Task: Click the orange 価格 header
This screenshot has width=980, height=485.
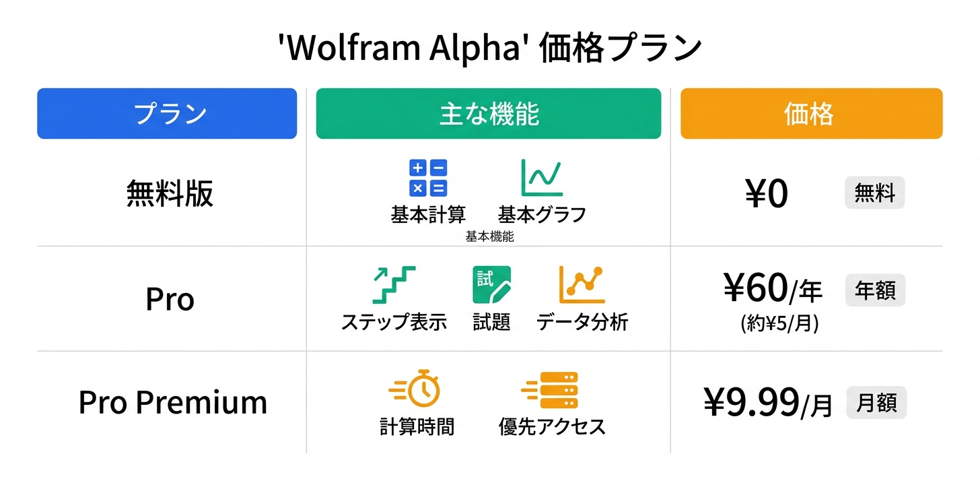Action: coord(811,114)
